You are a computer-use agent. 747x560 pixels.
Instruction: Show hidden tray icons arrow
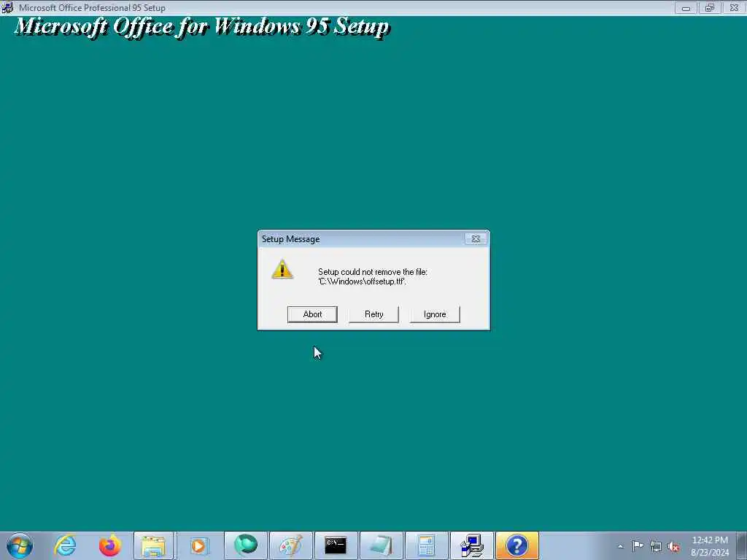(x=620, y=546)
